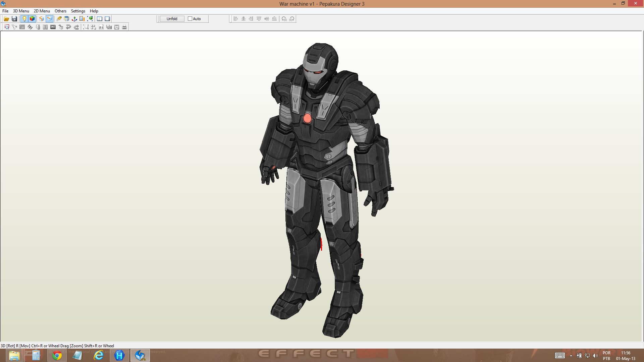Click the align right icon

pos(251,19)
